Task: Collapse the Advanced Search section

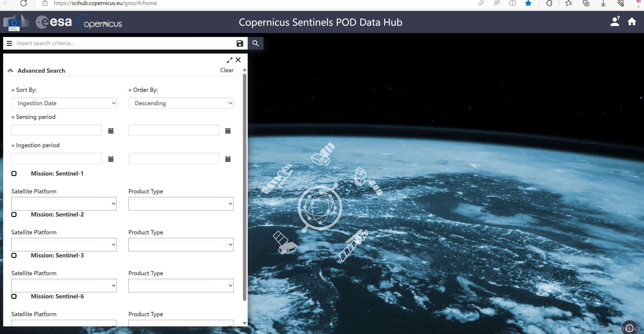Action: pyautogui.click(x=10, y=71)
